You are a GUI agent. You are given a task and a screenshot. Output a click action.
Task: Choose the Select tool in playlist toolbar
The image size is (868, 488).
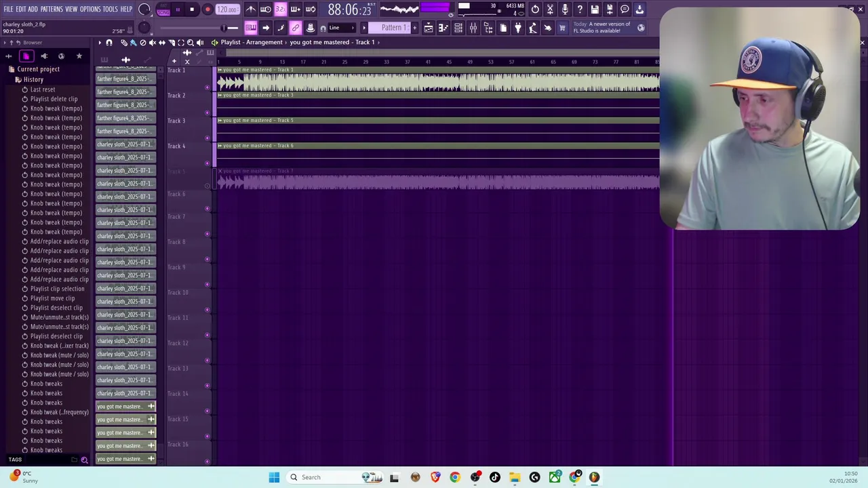tap(180, 42)
